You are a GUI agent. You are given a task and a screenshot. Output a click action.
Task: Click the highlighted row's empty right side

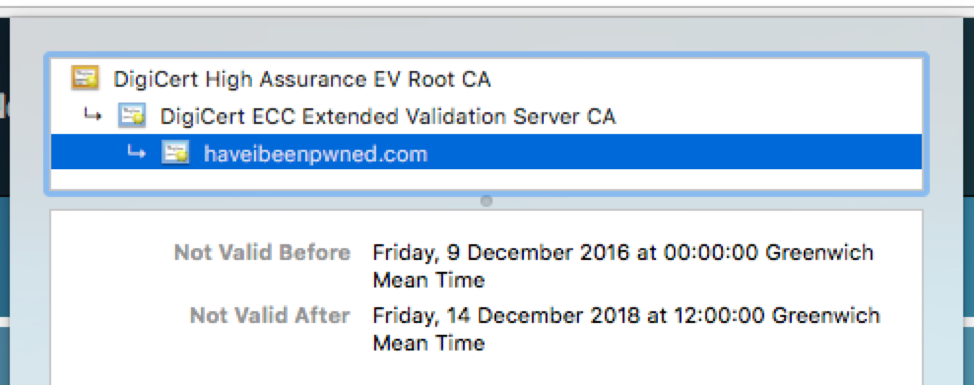675,152
